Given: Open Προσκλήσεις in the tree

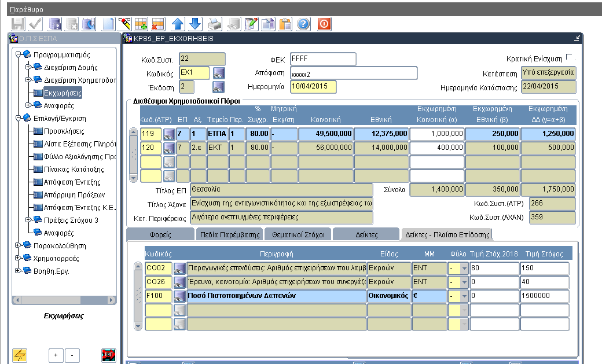Looking at the screenshot, I should 64,131.
